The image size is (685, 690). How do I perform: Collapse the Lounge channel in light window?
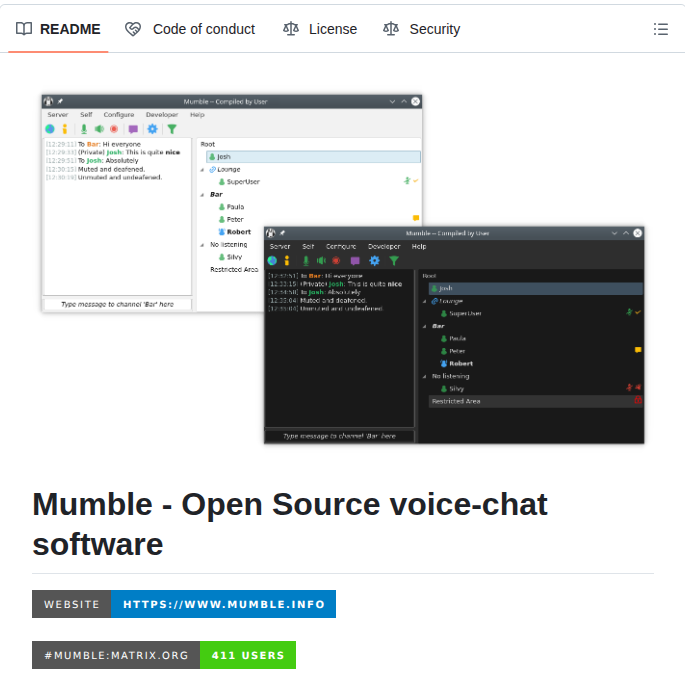click(202, 170)
